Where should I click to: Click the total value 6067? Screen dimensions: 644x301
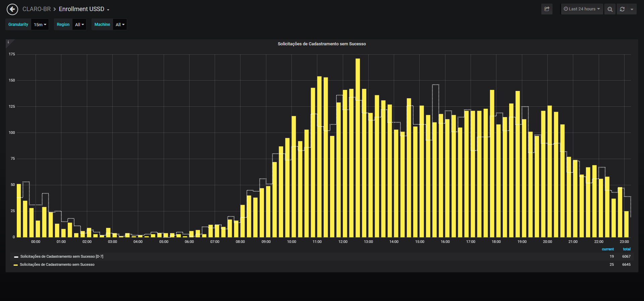[626, 256]
